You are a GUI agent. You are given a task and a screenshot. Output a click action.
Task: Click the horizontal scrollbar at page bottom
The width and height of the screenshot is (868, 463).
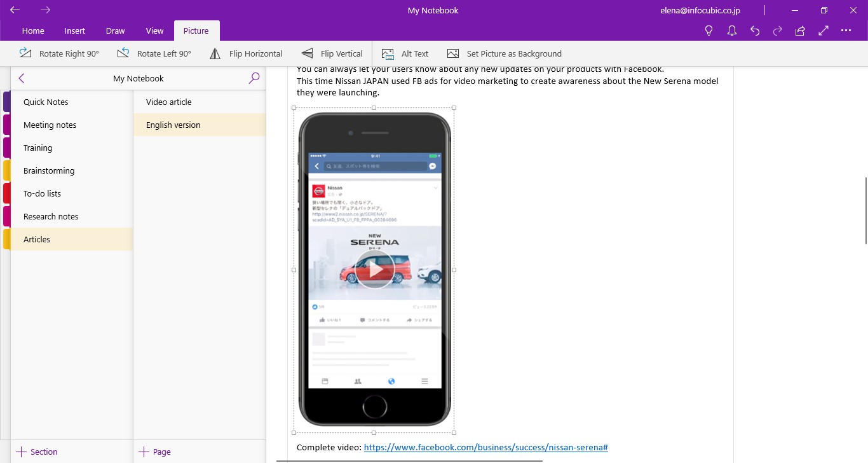coord(410,461)
